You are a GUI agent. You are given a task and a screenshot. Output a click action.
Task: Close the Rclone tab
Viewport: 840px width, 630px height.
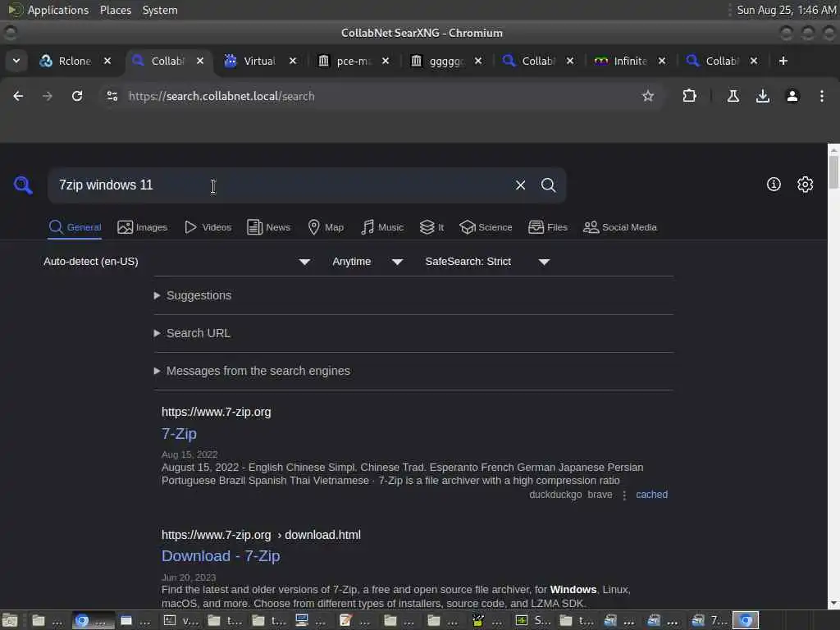point(107,61)
